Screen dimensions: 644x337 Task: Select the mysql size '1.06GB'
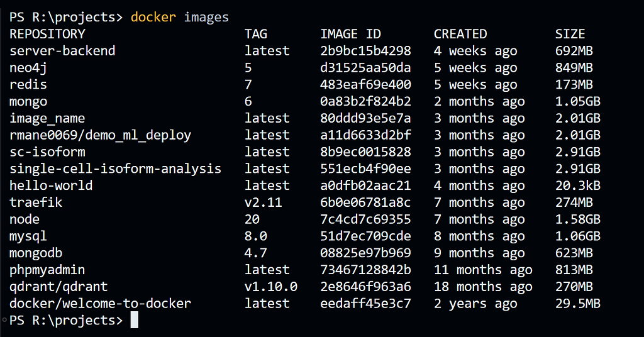click(578, 236)
